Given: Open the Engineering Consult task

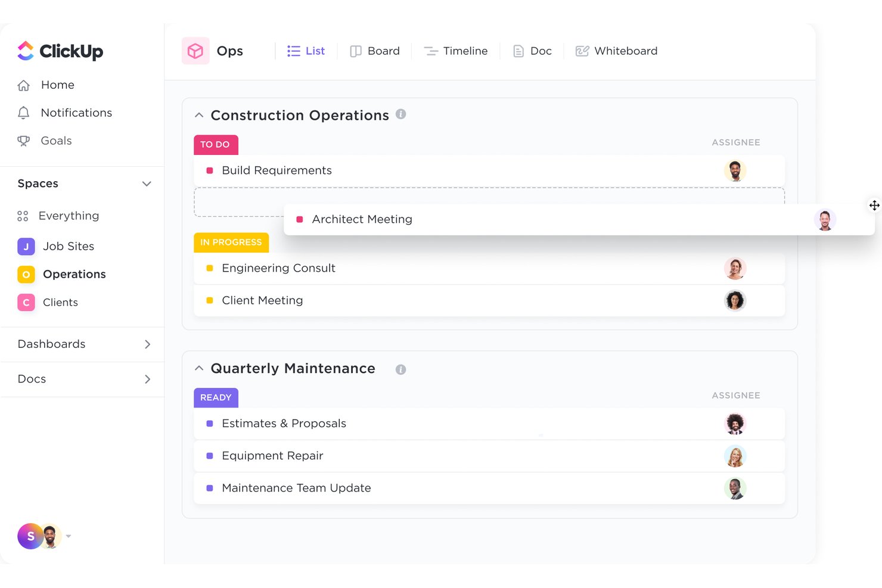Looking at the screenshot, I should click(x=489, y=269).
